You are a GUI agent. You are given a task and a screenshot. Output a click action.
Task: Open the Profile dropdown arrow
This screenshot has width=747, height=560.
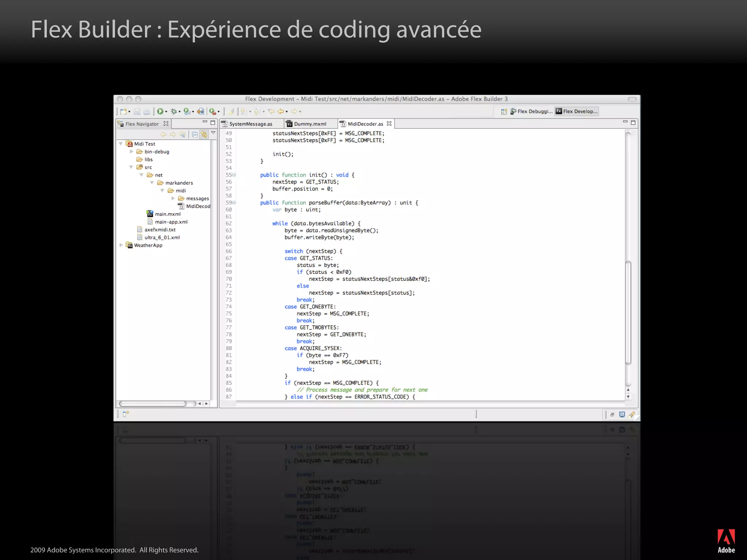(193, 112)
